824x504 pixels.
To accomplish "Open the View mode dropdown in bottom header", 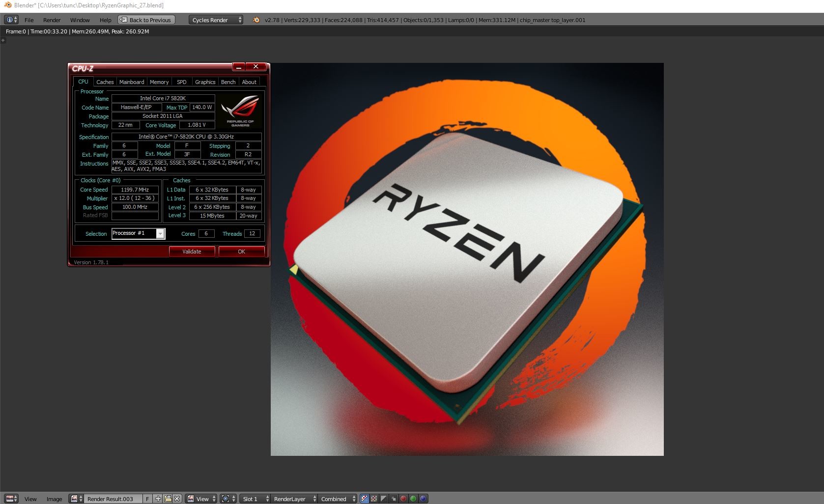I will point(201,499).
